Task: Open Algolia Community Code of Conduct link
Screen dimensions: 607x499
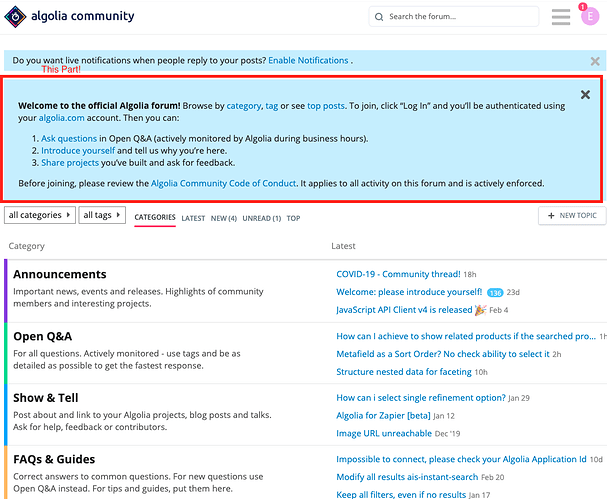Action: [x=224, y=183]
